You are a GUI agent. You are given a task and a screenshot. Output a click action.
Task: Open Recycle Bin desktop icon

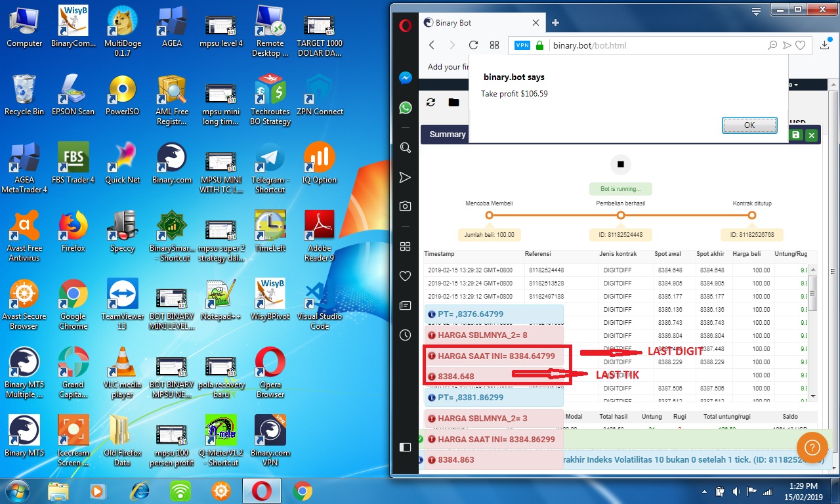click(24, 95)
